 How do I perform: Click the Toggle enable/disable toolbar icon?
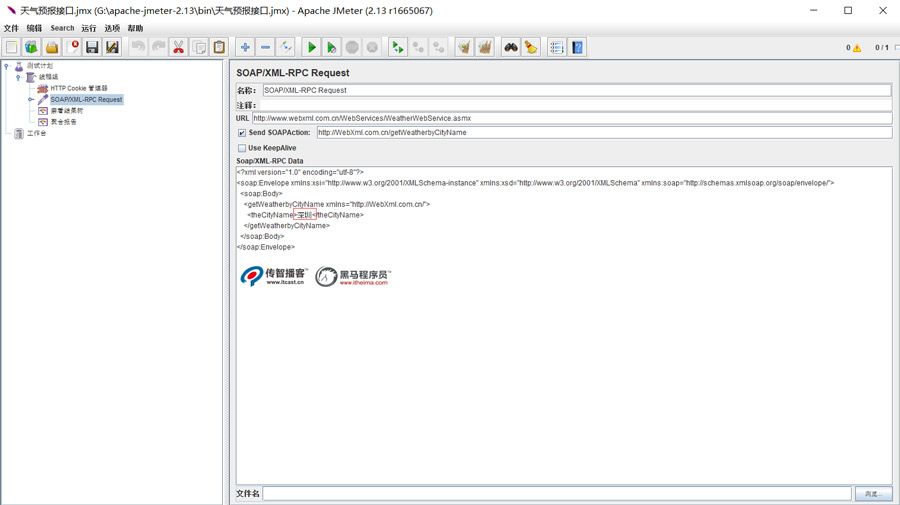click(286, 48)
